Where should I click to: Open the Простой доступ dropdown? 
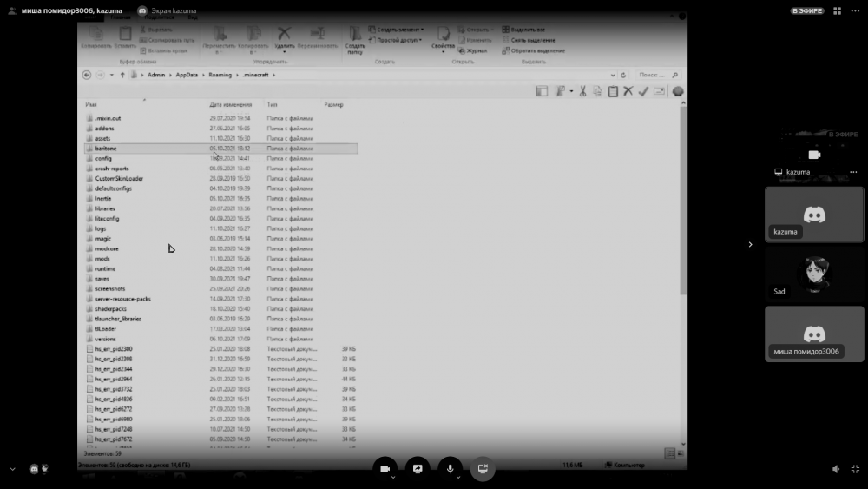coord(395,40)
